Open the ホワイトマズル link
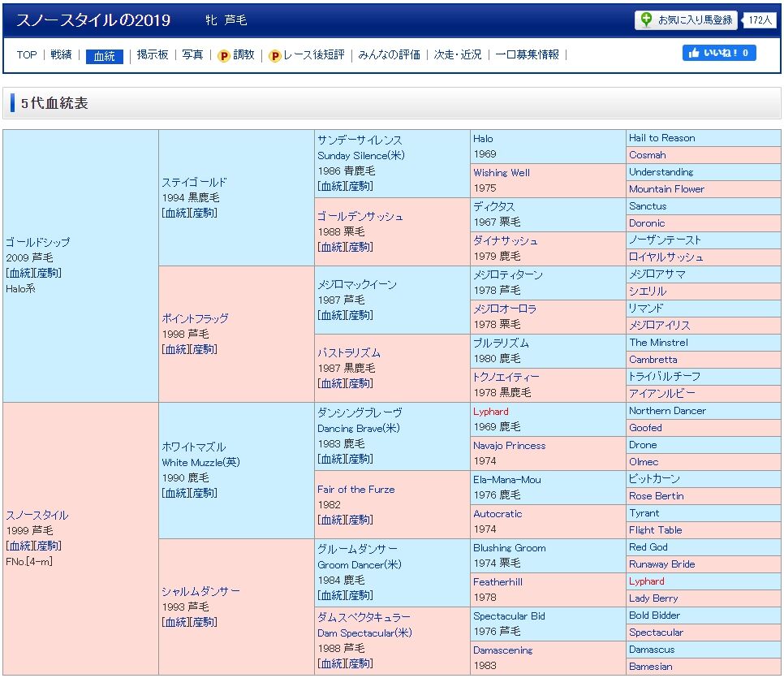Screen dimensions: 784x678 [x=193, y=447]
